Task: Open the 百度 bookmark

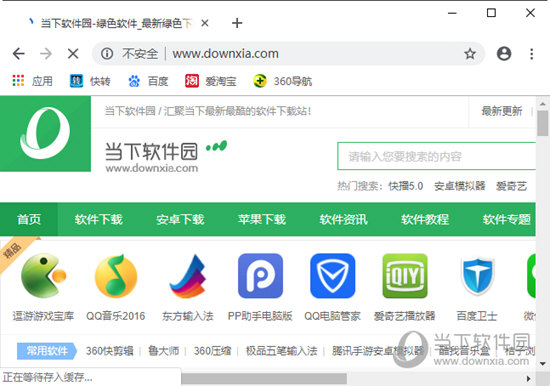Action: click(148, 81)
